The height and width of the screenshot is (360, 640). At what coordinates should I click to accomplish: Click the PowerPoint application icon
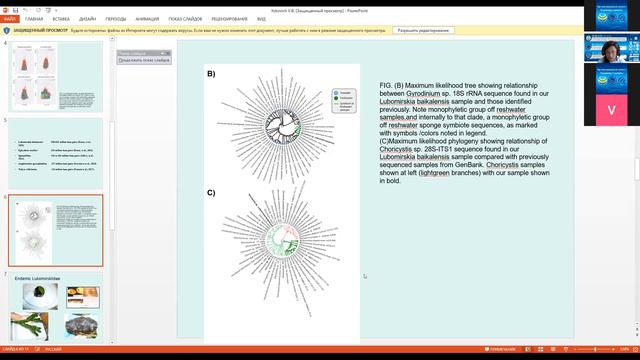coord(6,10)
